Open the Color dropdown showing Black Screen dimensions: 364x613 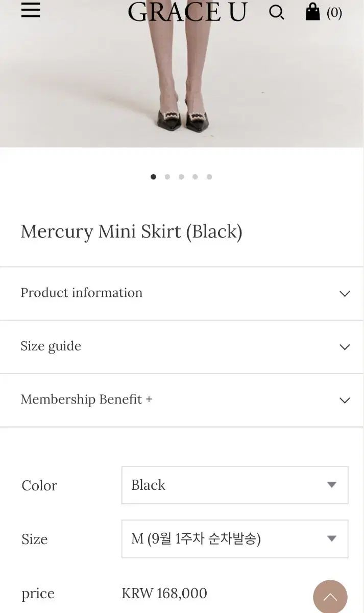(234, 485)
